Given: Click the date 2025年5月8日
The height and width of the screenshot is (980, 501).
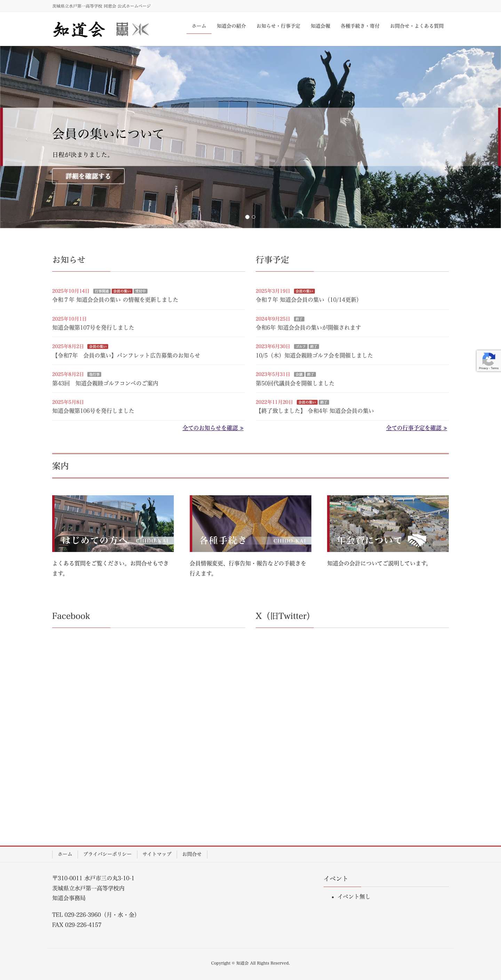Looking at the screenshot, I should [68, 402].
